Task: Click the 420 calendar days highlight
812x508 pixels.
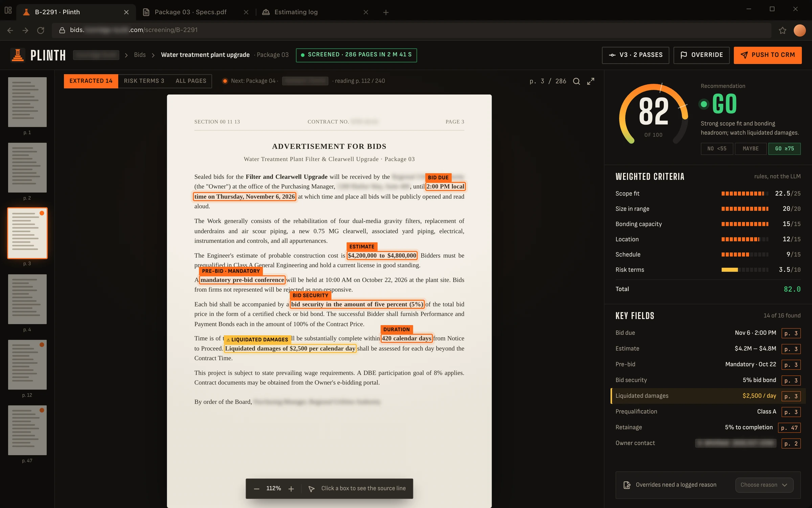Action: coord(406,338)
